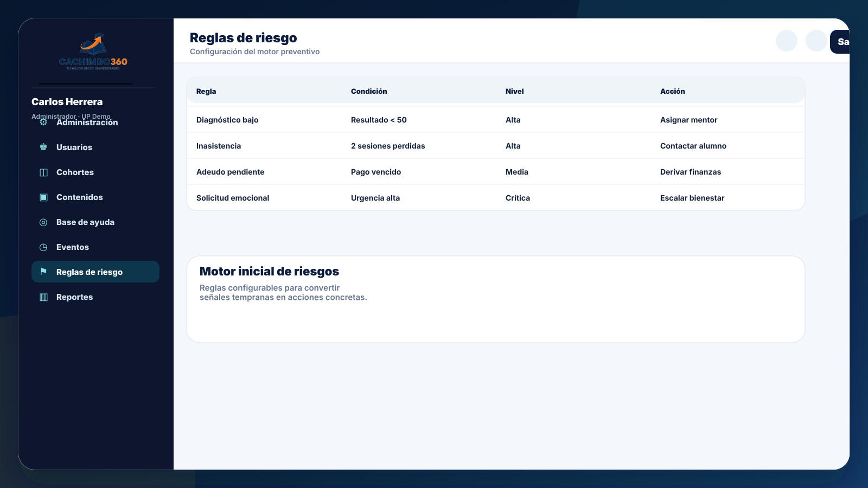Click the Eventos clock icon

43,247
